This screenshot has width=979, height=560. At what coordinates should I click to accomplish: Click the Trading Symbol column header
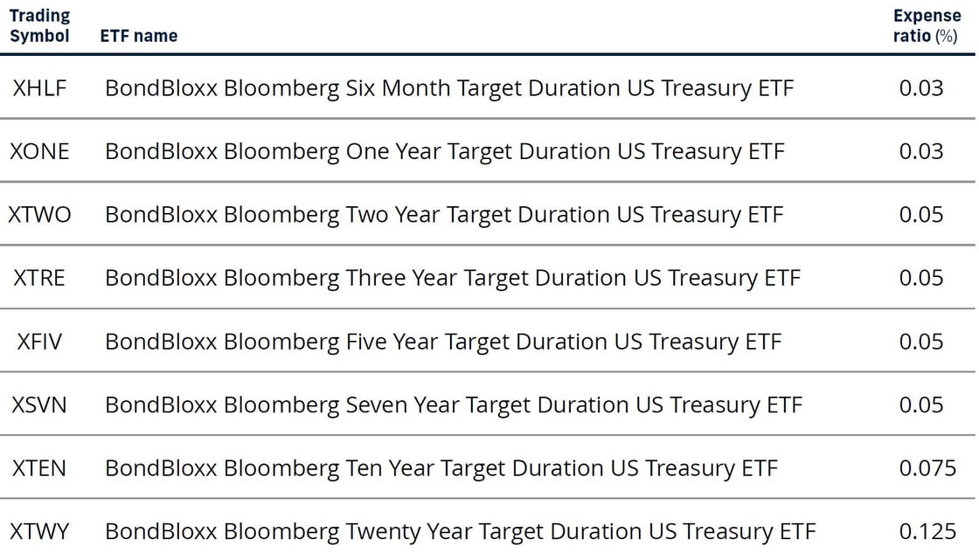coord(39,25)
